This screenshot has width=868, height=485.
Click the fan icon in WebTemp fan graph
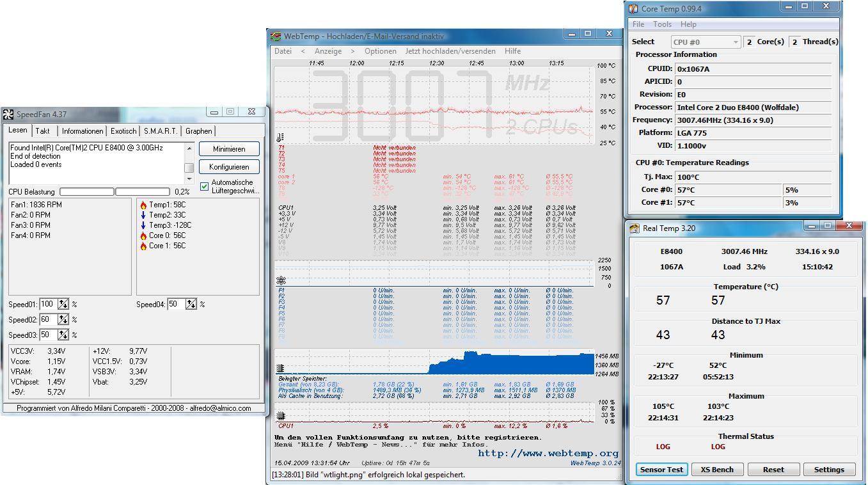pos(281,280)
